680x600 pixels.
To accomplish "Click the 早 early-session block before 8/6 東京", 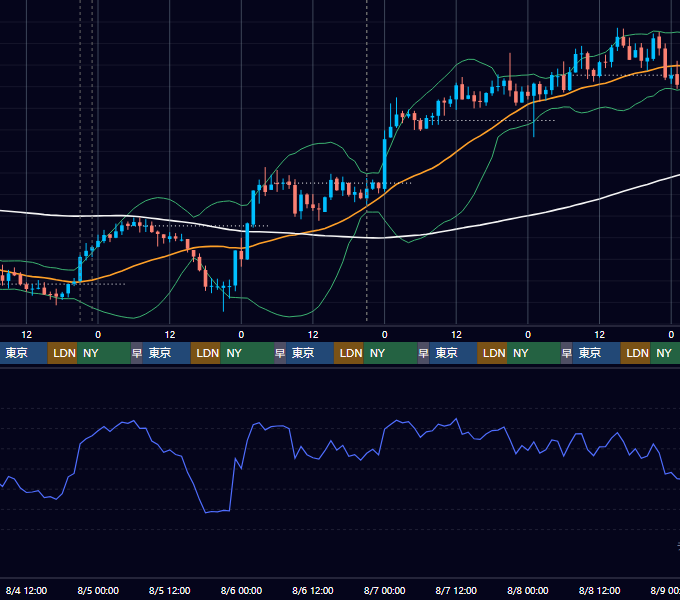I will click(x=280, y=353).
